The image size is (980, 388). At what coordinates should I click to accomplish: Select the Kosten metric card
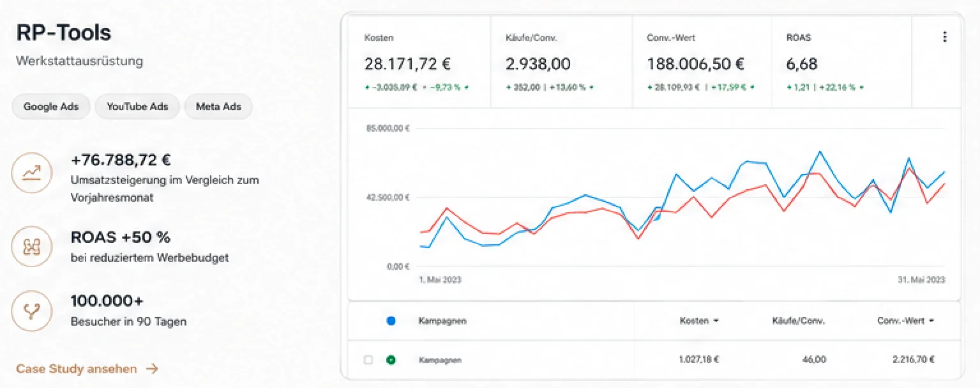click(x=419, y=62)
